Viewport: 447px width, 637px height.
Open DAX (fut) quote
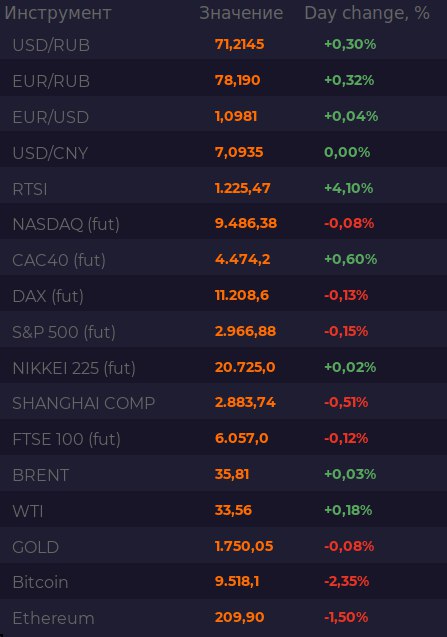click(x=224, y=296)
